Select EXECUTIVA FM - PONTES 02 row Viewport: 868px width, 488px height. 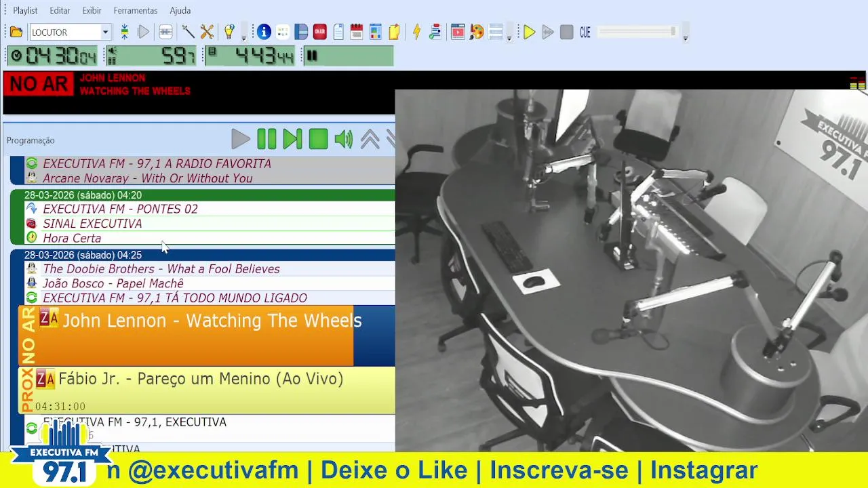[x=210, y=209]
